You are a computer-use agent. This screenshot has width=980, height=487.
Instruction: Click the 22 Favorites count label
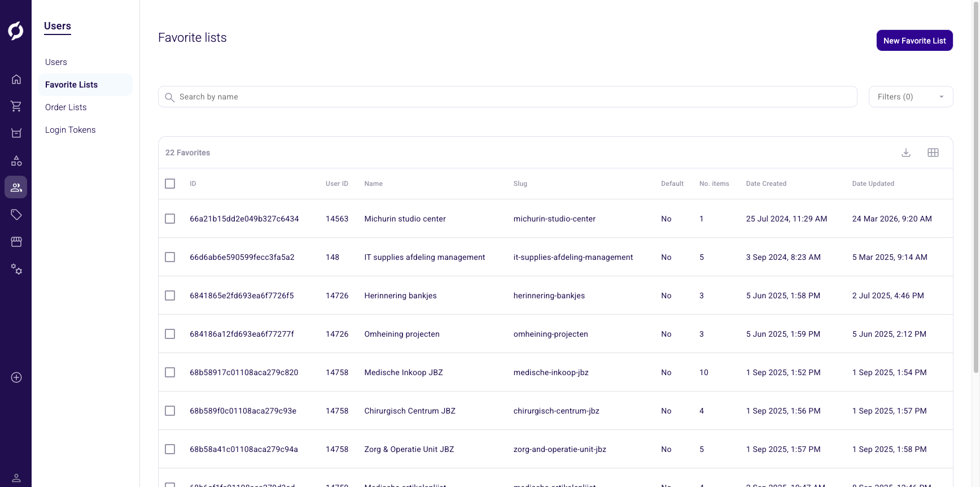(187, 153)
